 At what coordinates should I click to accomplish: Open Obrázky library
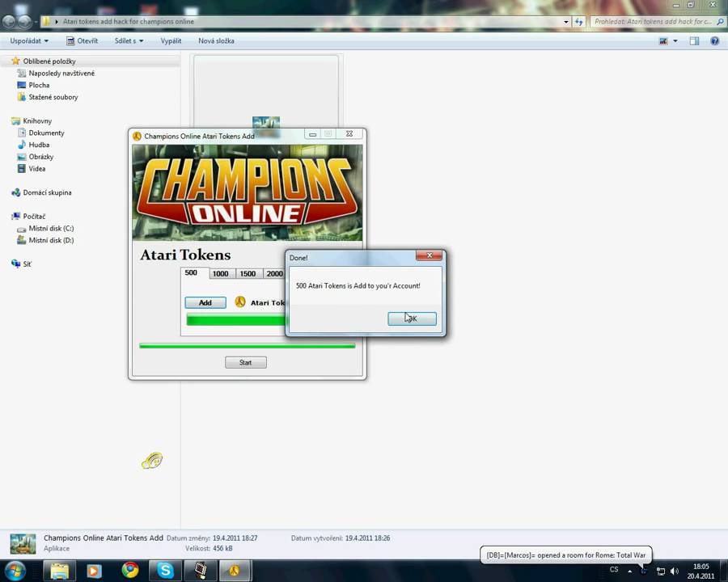pyautogui.click(x=41, y=157)
